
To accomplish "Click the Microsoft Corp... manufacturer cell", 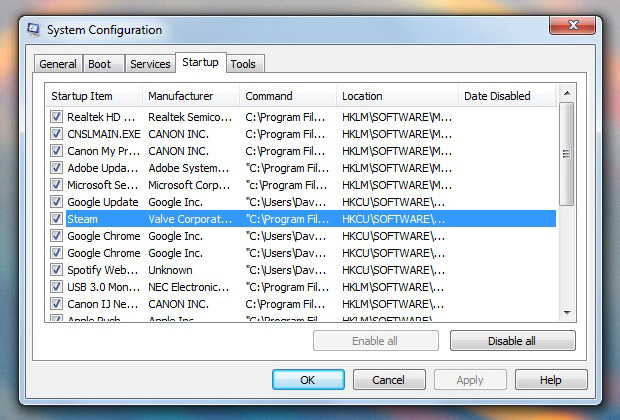I will click(x=189, y=185).
